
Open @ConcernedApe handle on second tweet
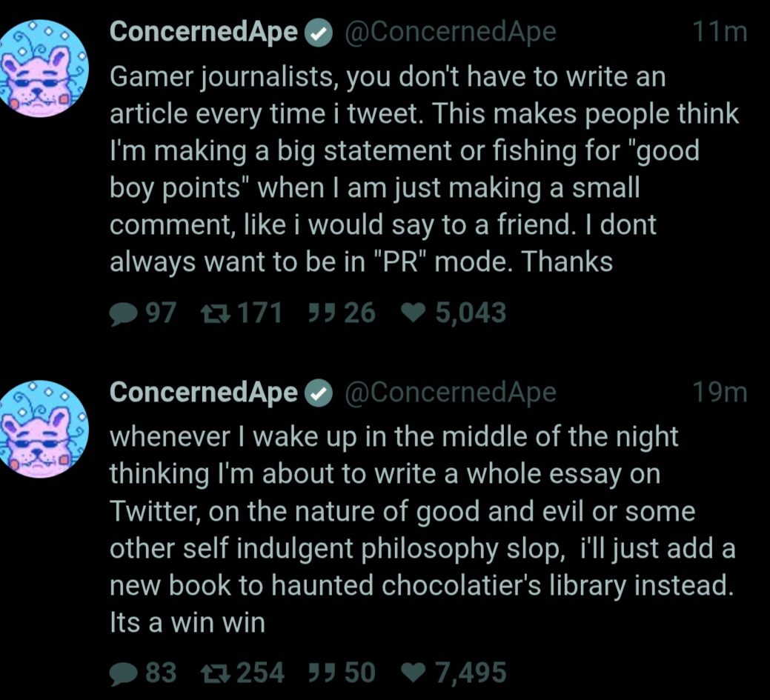coord(451,393)
